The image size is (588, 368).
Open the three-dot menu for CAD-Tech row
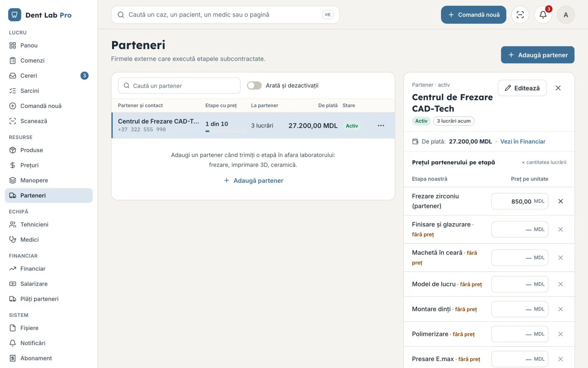381,125
